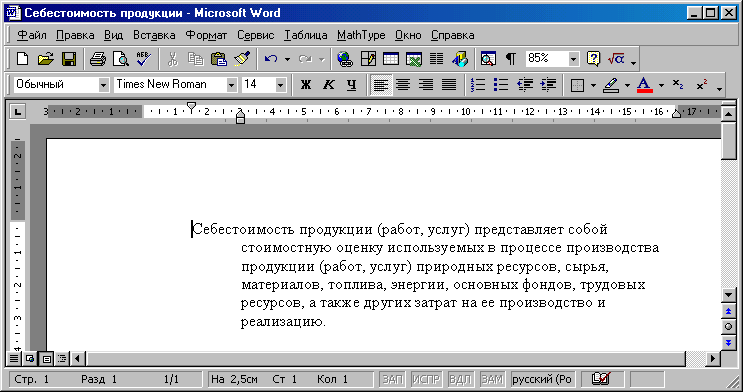Image resolution: width=743 pixels, height=392 pixels.
Task: Expand the font color dropdown arrow
Action: tap(661, 85)
